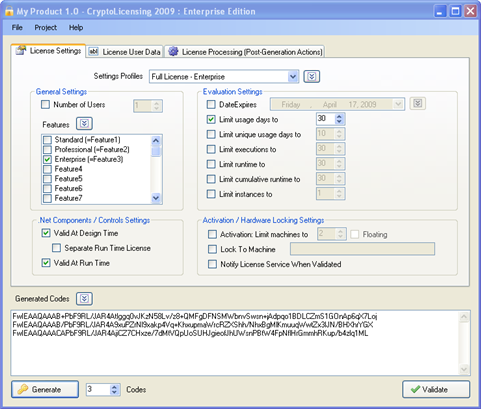This screenshot has height=409, width=481.
Task: Click the chevron button beside Settings Profiles
Action: pyautogui.click(x=312, y=77)
